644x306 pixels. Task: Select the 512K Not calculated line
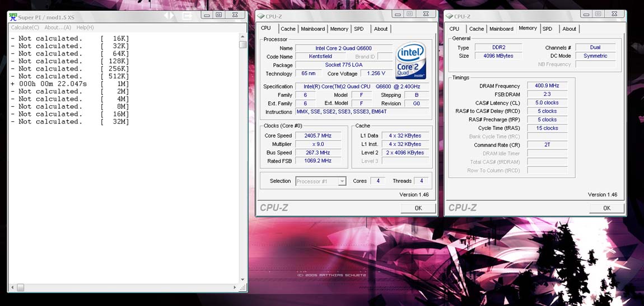coord(70,76)
